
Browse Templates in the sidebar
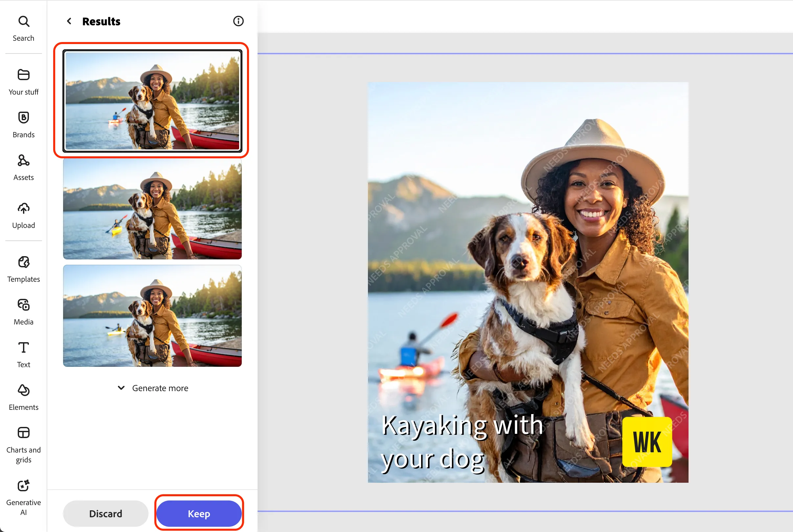23,269
